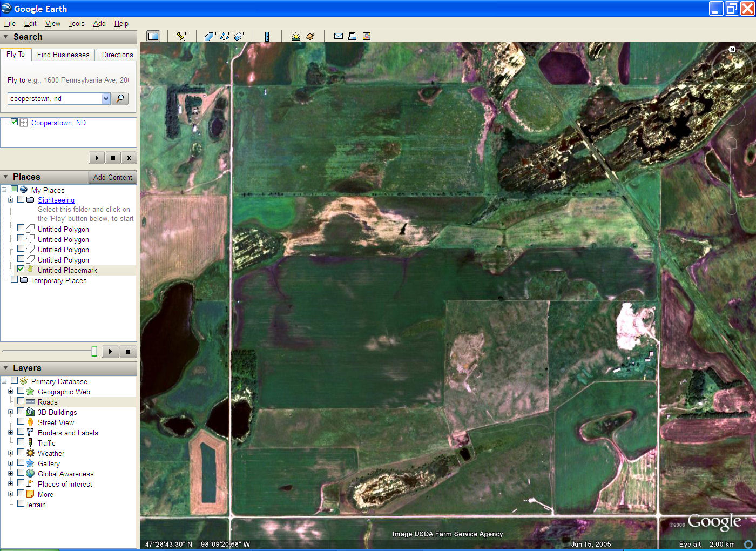Open the Cooperstown, ND result link
Screen dimensions: 756x551
58,123
